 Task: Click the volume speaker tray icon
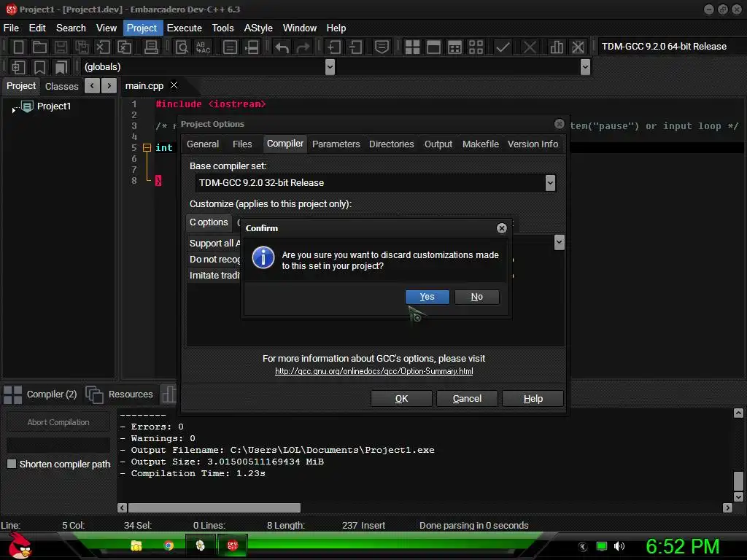(619, 546)
